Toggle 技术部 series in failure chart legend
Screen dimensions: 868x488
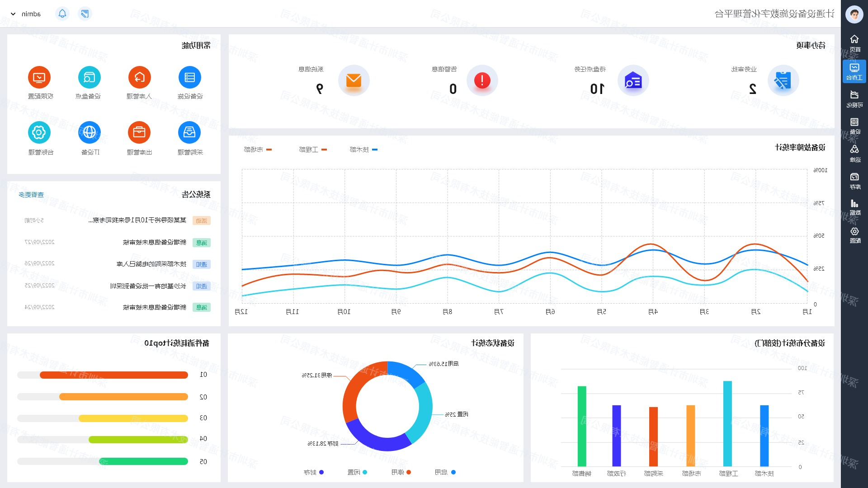tap(363, 150)
